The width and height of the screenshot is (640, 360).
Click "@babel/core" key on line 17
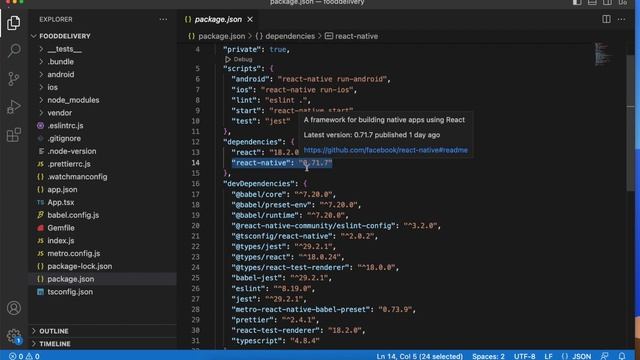259,194
